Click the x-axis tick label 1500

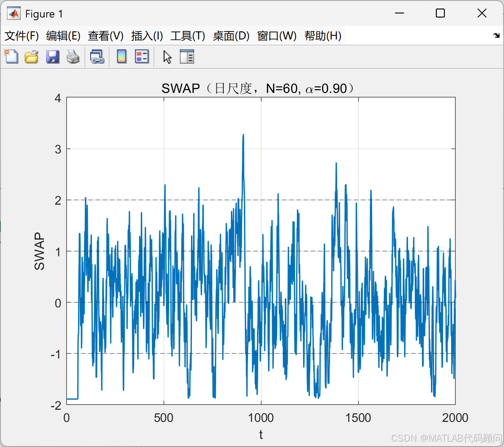[358, 418]
